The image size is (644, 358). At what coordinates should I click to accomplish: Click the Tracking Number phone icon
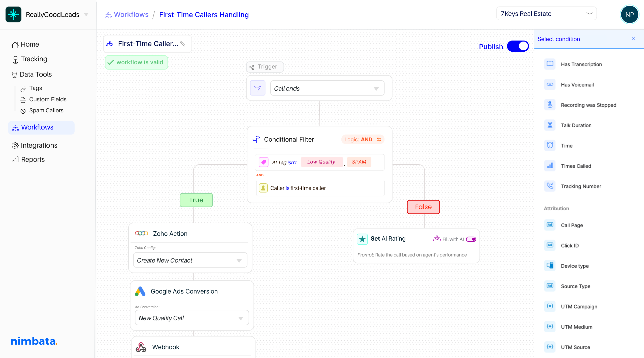click(550, 186)
